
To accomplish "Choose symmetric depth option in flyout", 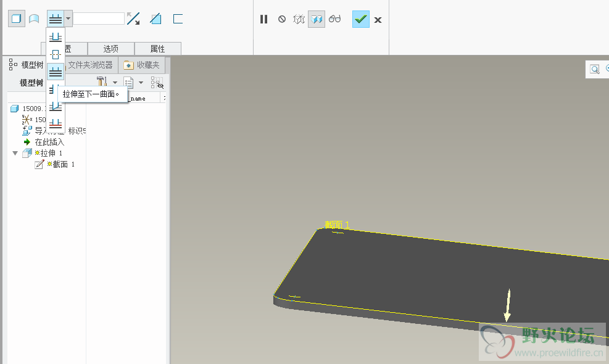I will pos(56,55).
